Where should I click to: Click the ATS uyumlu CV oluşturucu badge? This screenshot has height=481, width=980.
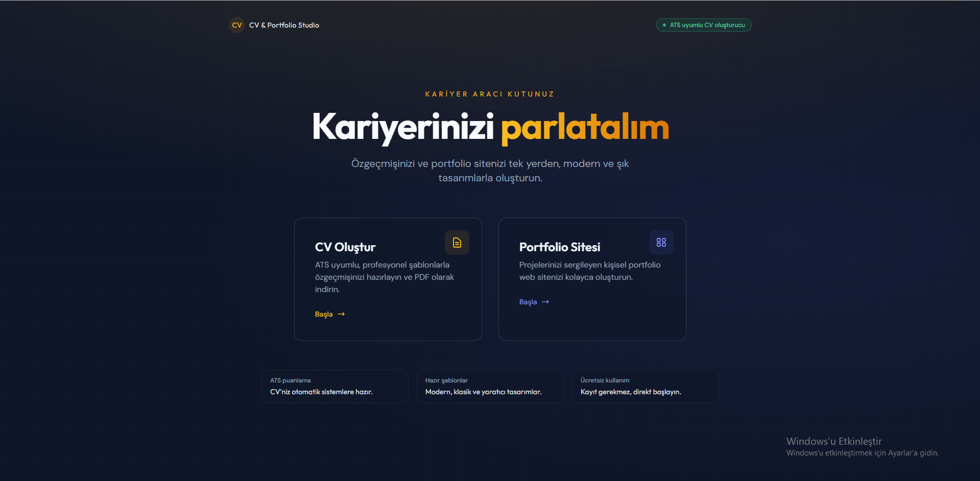[704, 25]
